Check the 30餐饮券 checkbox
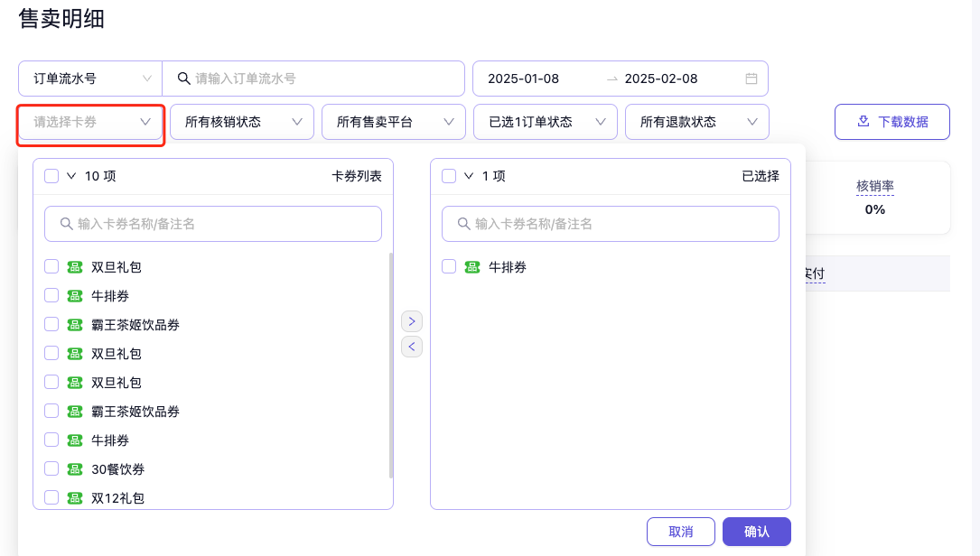The width and height of the screenshot is (980, 556). pyautogui.click(x=51, y=469)
